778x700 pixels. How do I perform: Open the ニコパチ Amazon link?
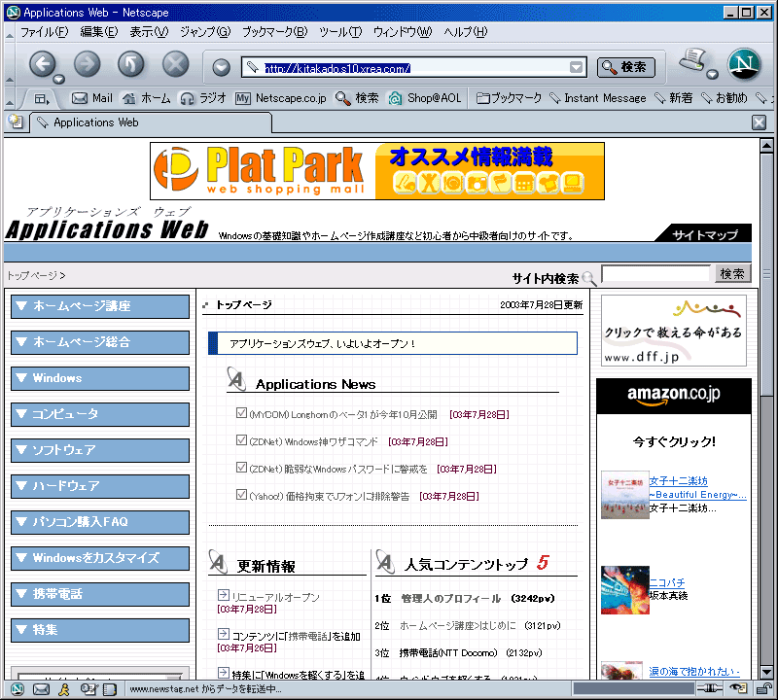point(667,582)
